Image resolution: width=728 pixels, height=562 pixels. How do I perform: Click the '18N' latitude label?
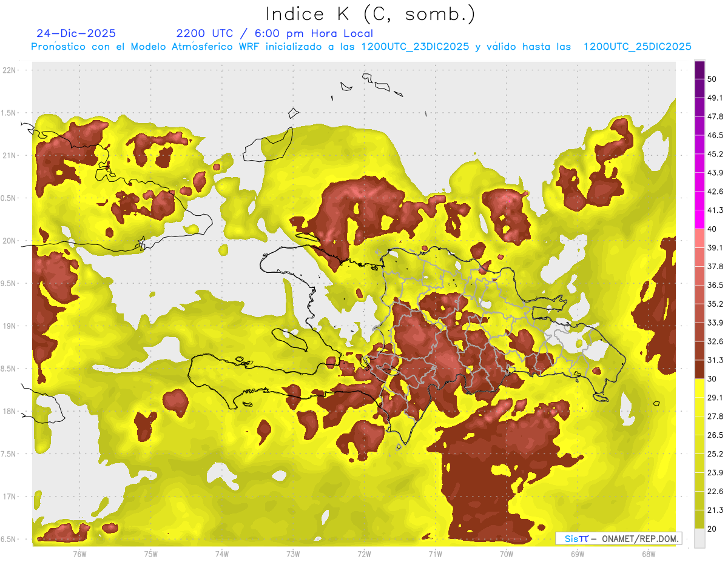pyautogui.click(x=10, y=411)
